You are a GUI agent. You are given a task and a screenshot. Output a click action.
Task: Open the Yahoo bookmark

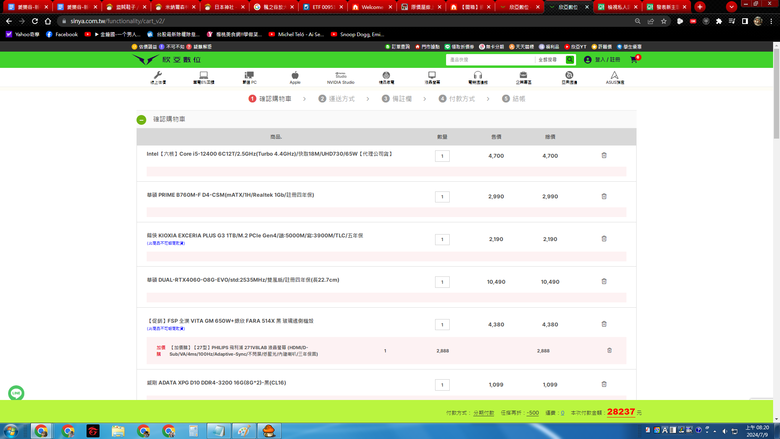pyautogui.click(x=22, y=34)
